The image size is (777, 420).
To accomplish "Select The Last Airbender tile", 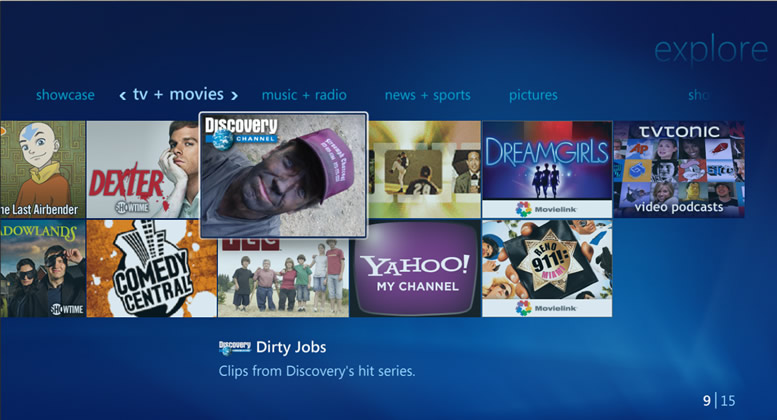I will [42, 169].
